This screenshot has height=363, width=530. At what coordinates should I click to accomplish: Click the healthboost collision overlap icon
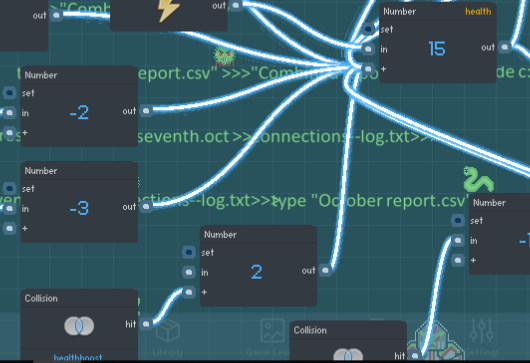click(79, 326)
